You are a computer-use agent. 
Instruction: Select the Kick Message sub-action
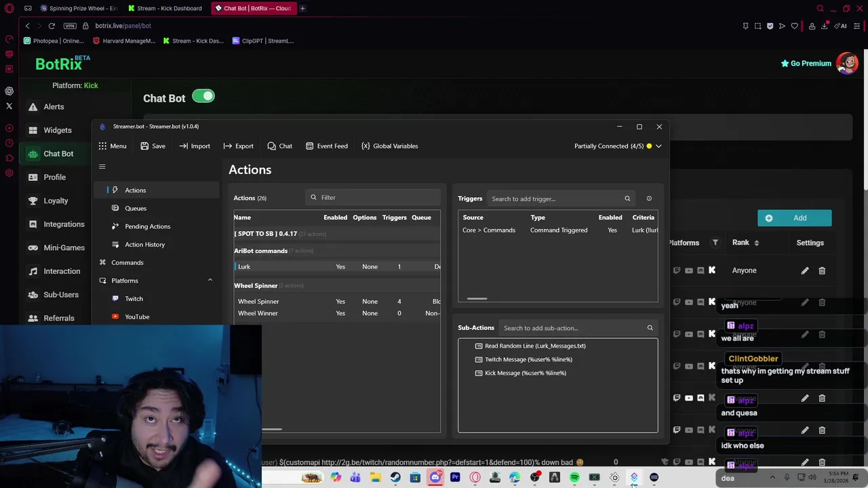pyautogui.click(x=525, y=373)
